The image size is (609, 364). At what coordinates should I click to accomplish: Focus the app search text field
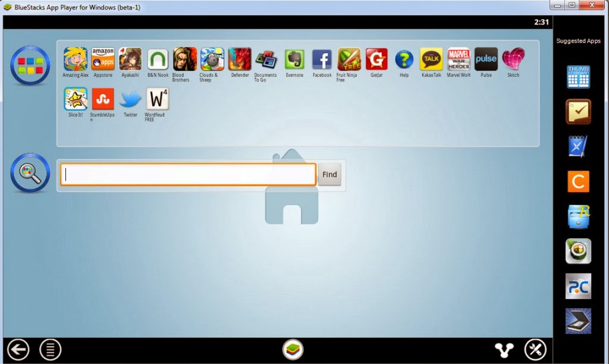[x=188, y=174]
